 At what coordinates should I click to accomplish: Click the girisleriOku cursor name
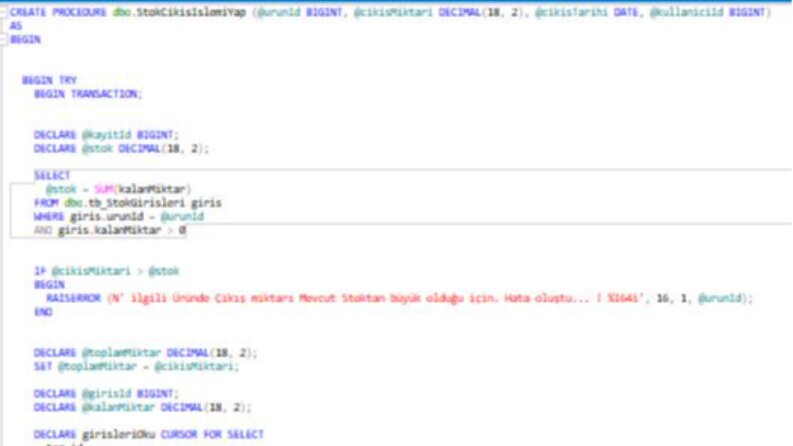pyautogui.click(x=119, y=434)
